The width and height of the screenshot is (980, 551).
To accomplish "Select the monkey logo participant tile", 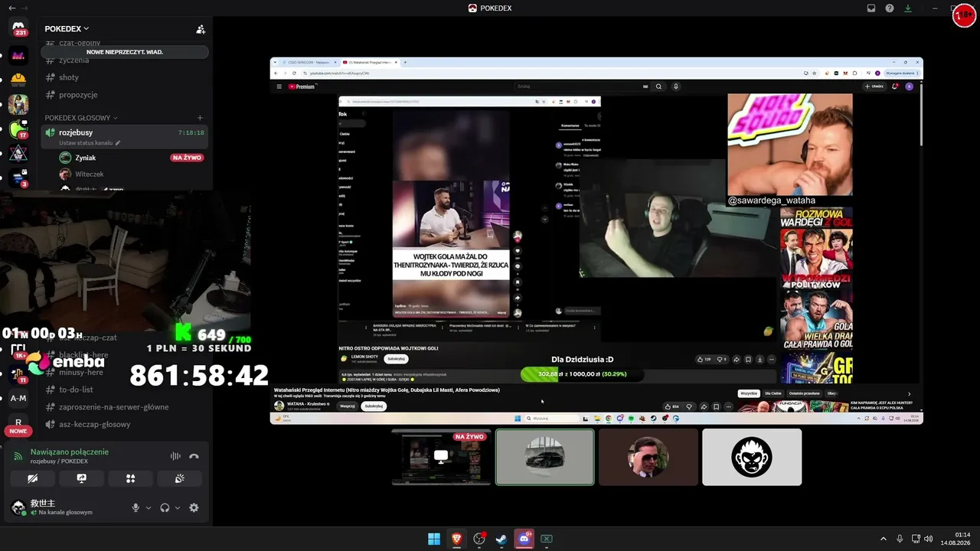I will click(752, 457).
